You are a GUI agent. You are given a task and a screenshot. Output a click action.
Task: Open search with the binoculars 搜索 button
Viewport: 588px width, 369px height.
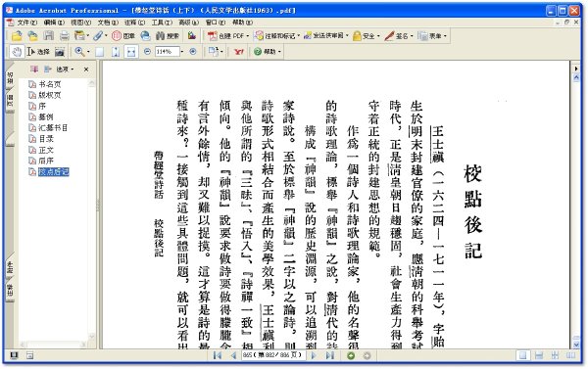click(x=168, y=36)
